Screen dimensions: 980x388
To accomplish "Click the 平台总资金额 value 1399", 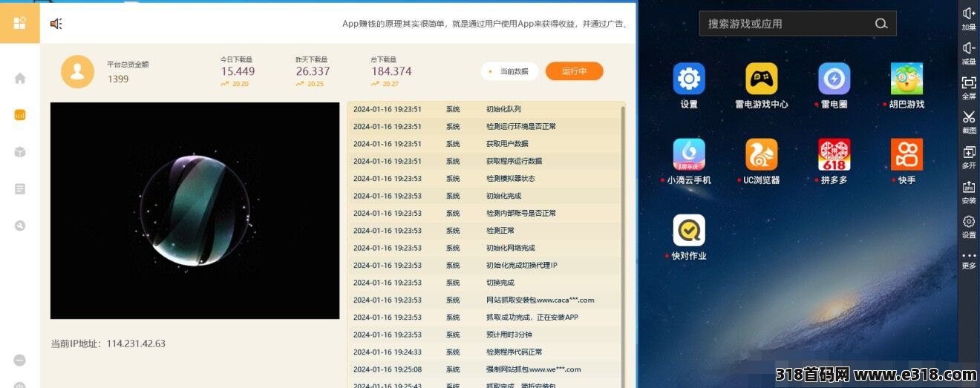I will (x=118, y=79).
